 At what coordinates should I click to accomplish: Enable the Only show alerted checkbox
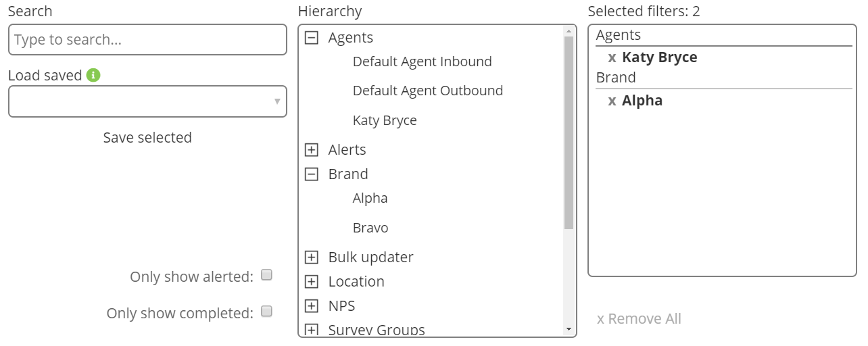click(x=266, y=275)
